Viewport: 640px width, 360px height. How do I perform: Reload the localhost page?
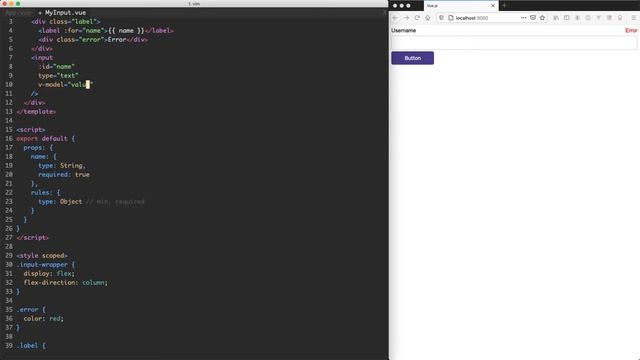tap(417, 18)
